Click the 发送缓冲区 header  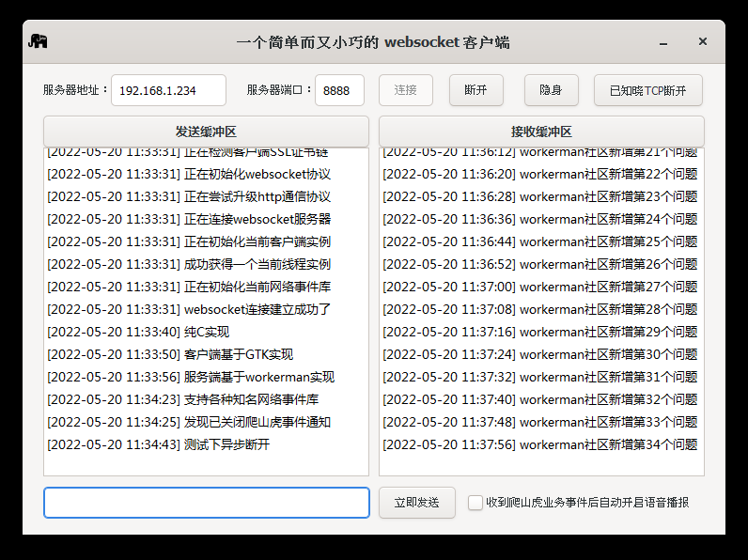point(206,132)
